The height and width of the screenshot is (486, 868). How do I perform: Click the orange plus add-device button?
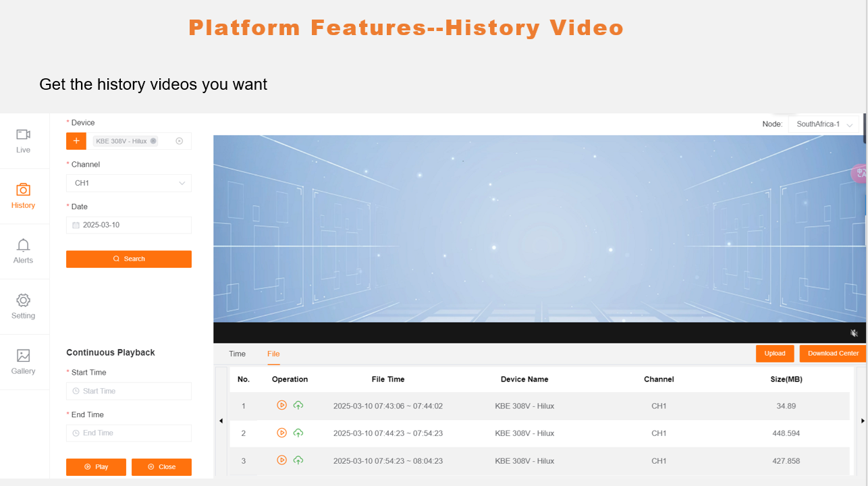76,141
